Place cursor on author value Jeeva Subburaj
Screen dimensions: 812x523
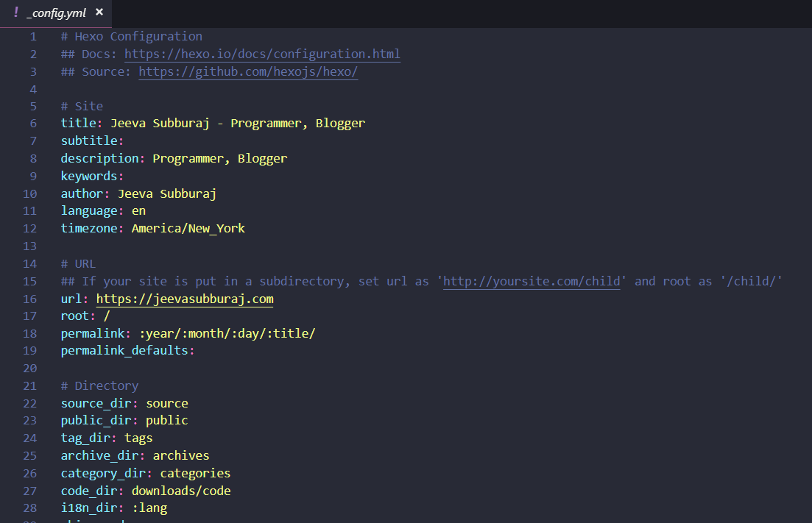[167, 194]
